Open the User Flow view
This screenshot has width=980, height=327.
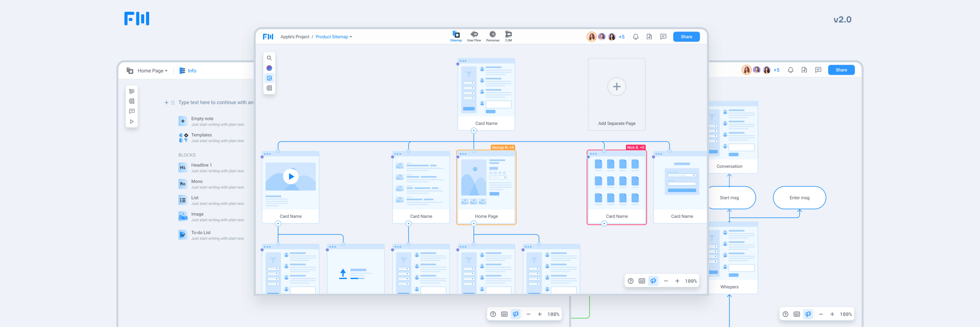(474, 36)
